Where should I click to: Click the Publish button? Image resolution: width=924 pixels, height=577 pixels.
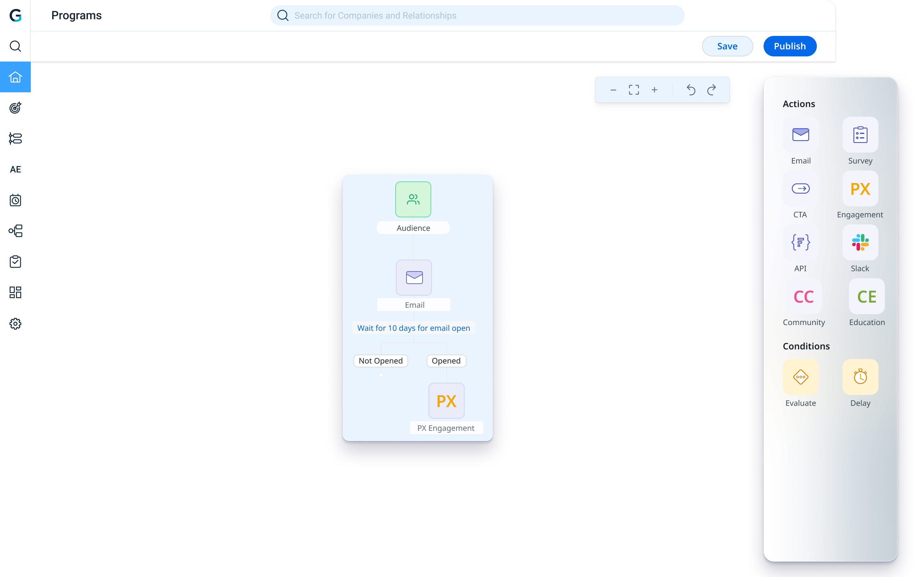click(790, 46)
